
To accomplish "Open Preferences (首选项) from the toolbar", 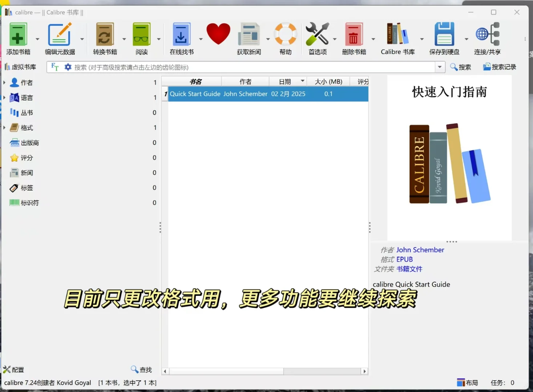I will (317, 34).
